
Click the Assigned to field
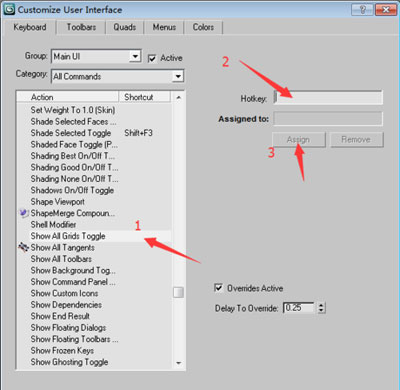point(328,118)
